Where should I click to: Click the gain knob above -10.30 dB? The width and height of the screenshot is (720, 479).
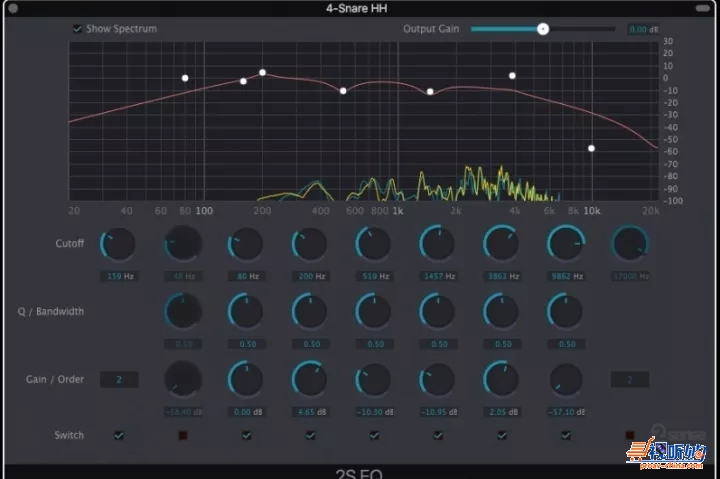tap(373, 379)
